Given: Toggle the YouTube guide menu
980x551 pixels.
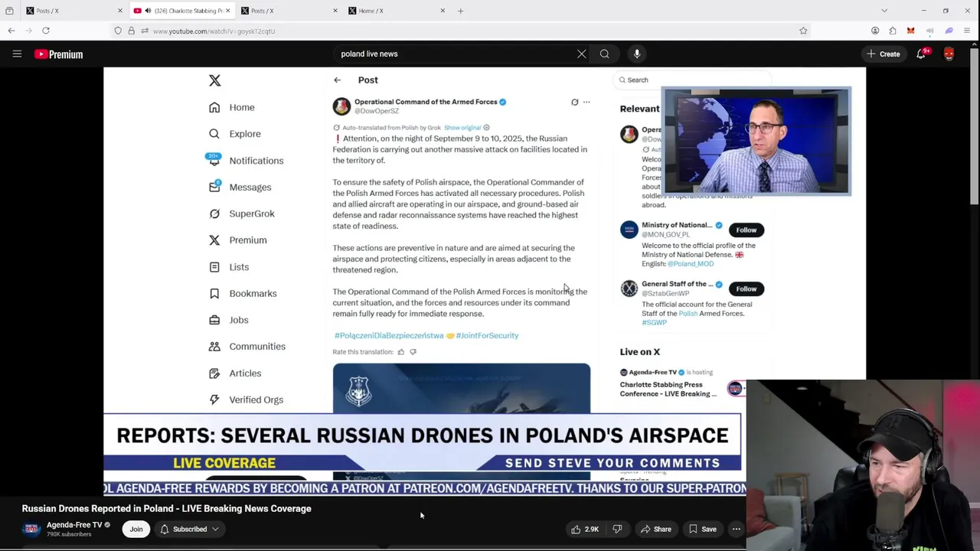Looking at the screenshot, I should point(17,54).
